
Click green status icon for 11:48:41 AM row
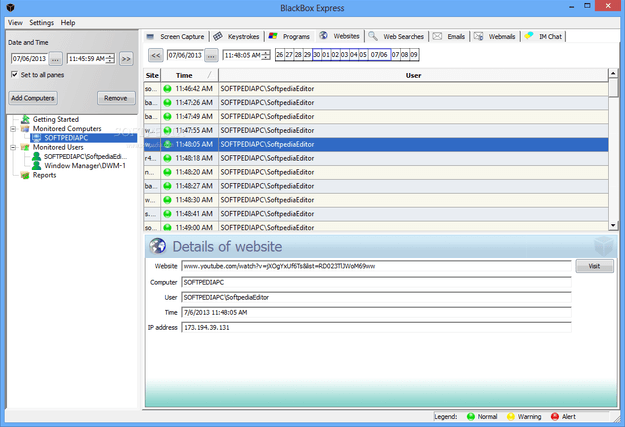pyautogui.click(x=167, y=214)
